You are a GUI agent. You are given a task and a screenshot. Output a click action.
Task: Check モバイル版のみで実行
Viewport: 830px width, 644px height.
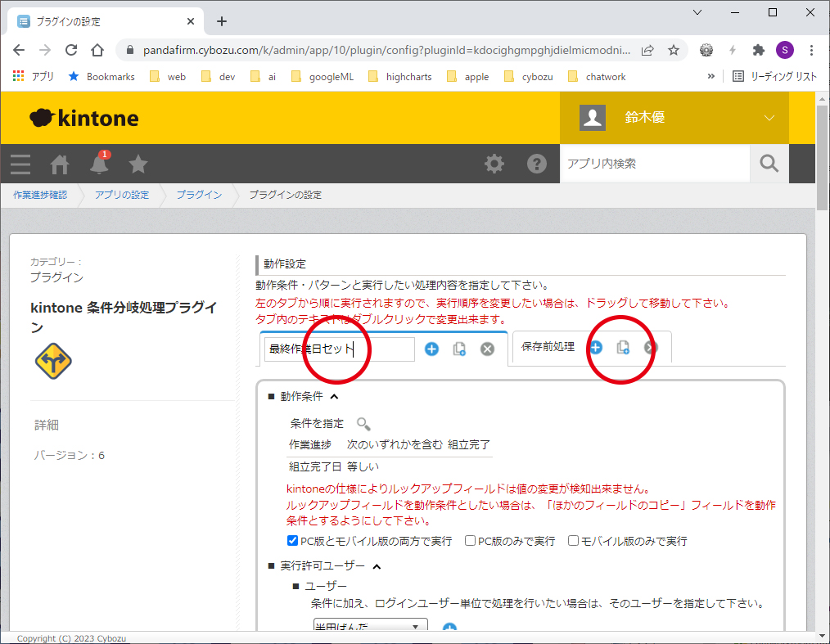point(573,541)
